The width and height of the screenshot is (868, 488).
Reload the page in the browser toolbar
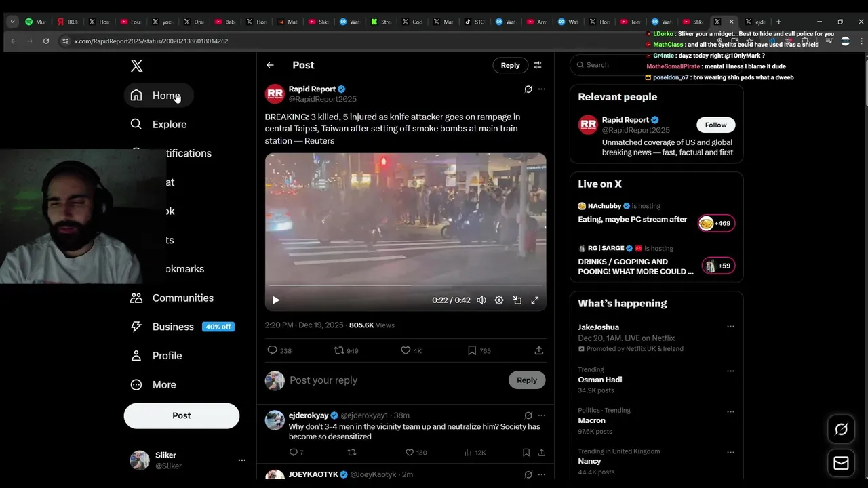pos(45,41)
